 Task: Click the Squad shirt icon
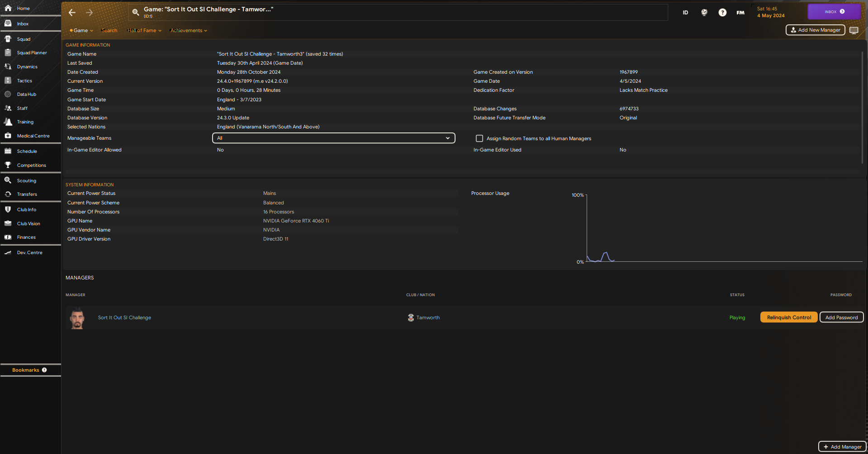[x=8, y=39]
